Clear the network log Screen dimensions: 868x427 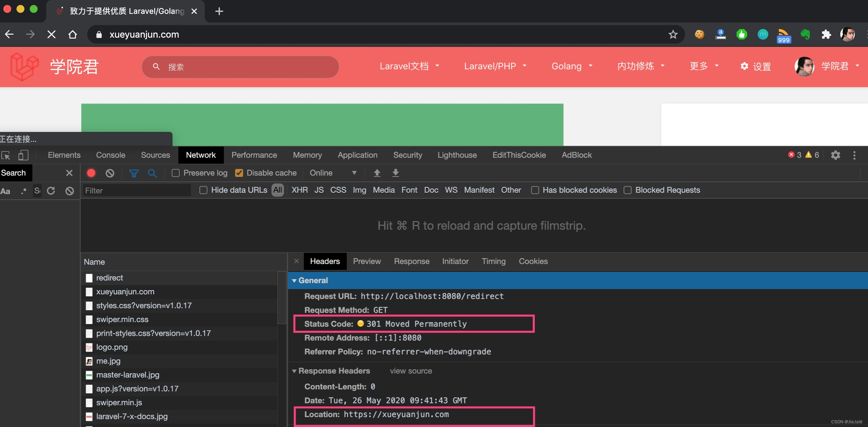110,173
